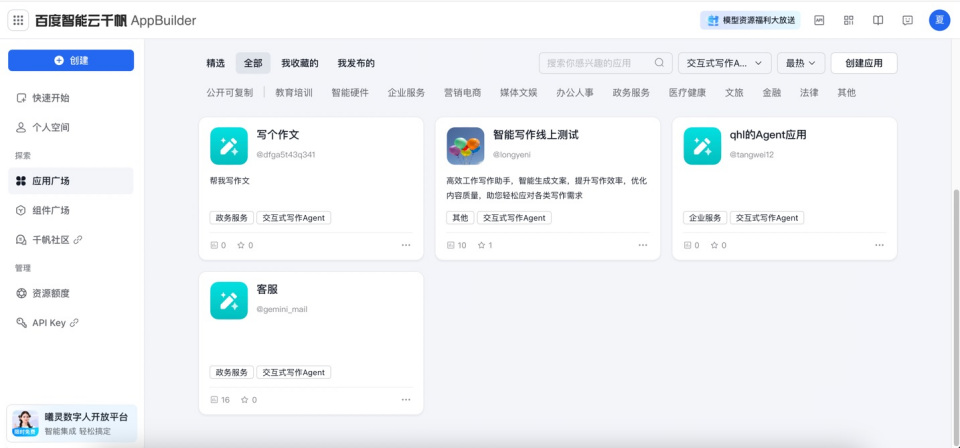960x448 pixels.
Task: Click the search magnifier icon
Action: [659, 62]
